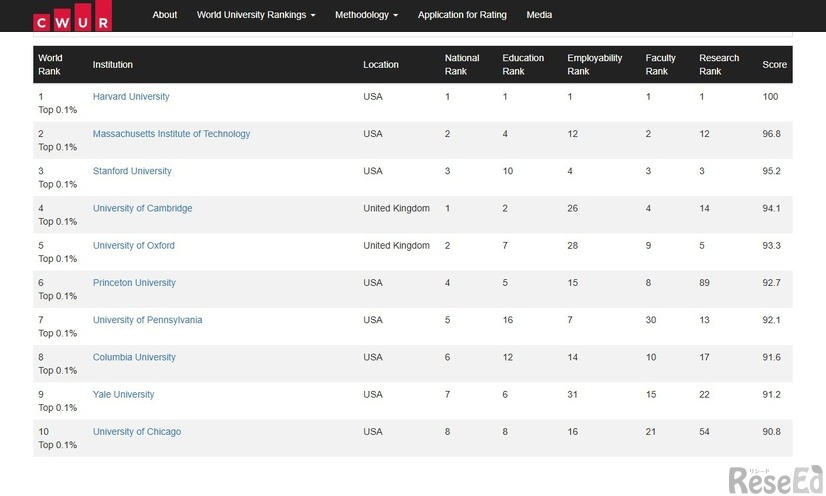Click Oxford's employability rank 28
826x496 pixels.
(573, 245)
